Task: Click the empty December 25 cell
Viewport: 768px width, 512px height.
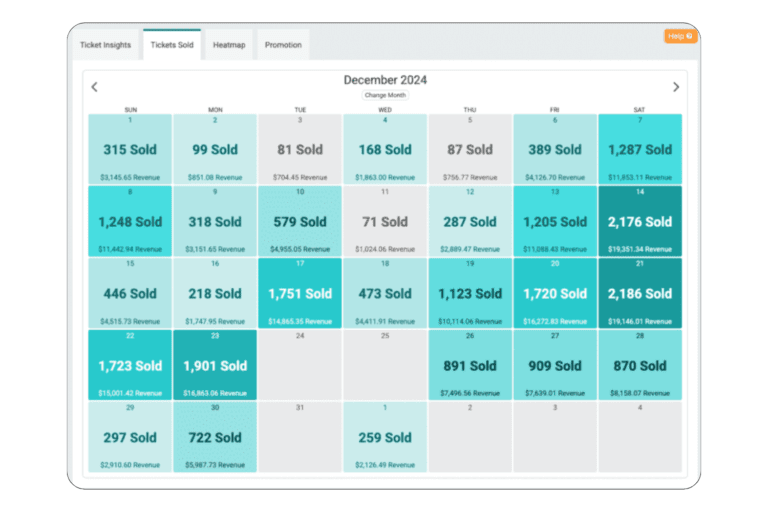Action: (385, 366)
